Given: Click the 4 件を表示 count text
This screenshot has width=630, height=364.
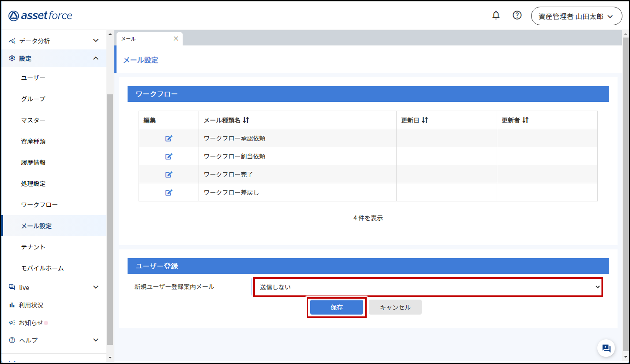Looking at the screenshot, I should [x=368, y=218].
